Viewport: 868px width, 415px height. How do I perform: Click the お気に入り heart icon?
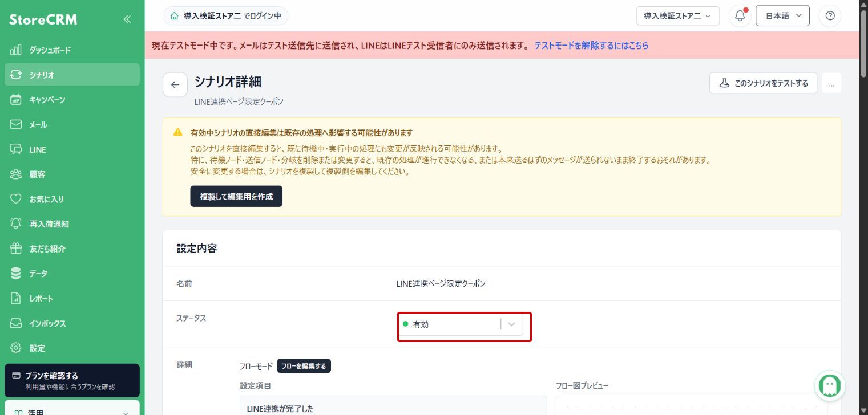pos(16,199)
